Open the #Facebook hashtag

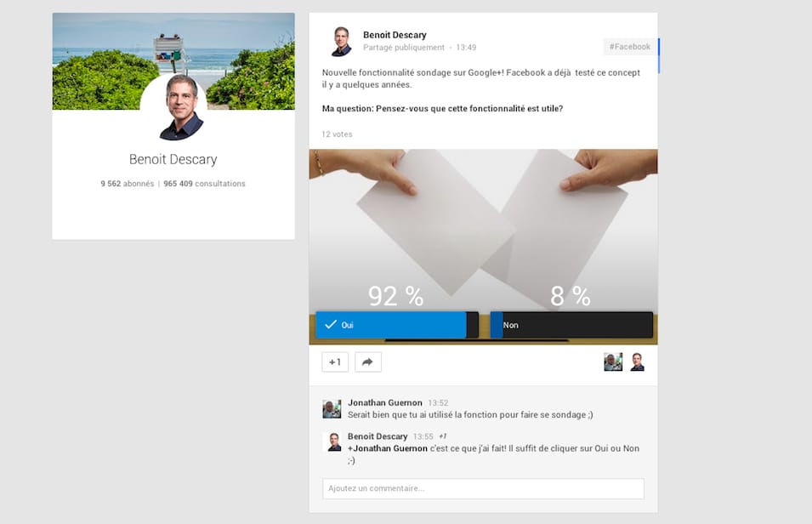[x=629, y=47]
